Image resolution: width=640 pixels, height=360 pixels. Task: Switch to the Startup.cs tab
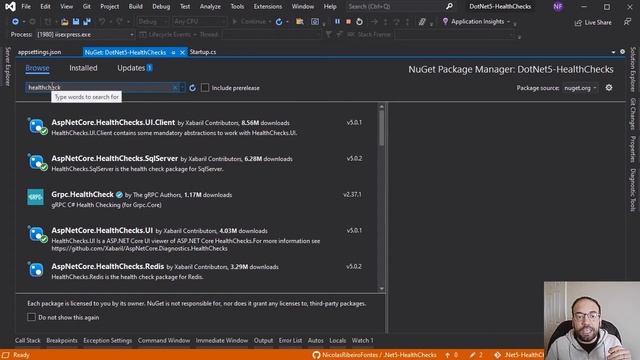[x=203, y=52]
